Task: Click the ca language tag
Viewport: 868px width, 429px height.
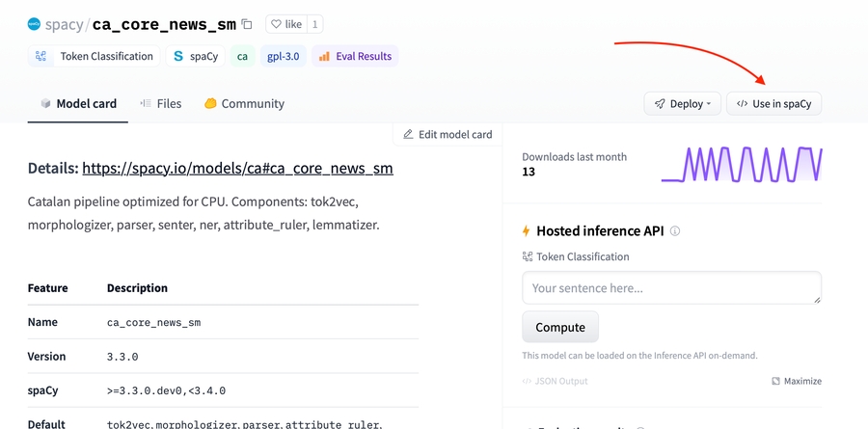Action: 242,56
